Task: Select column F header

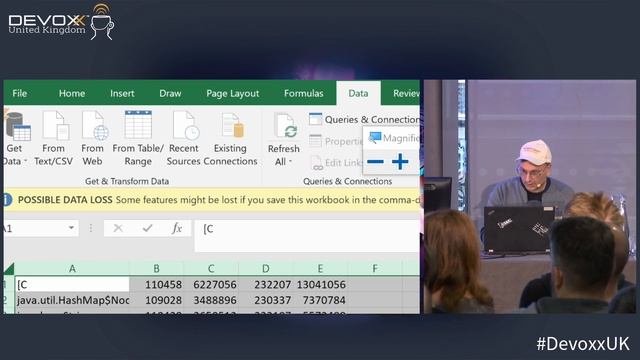Action: [375, 269]
